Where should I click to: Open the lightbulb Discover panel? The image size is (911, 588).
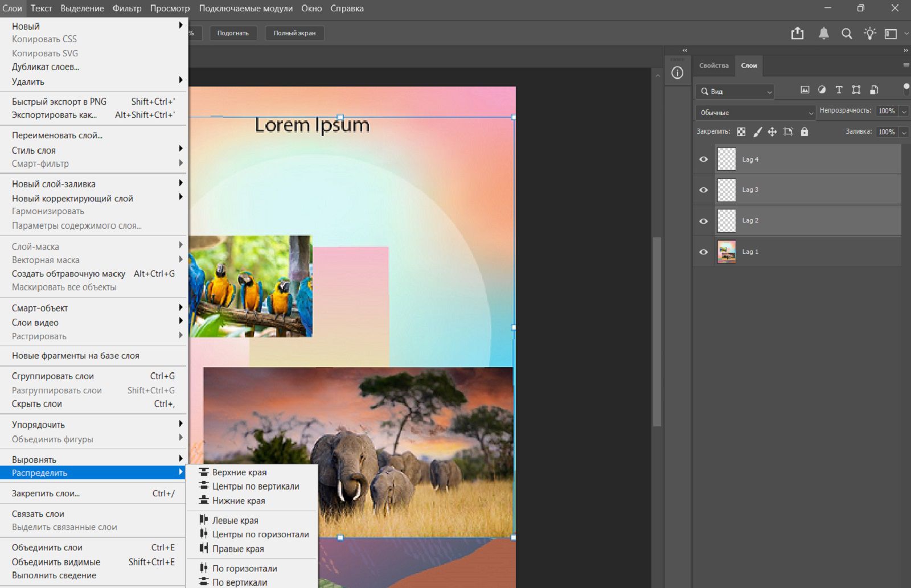point(869,34)
